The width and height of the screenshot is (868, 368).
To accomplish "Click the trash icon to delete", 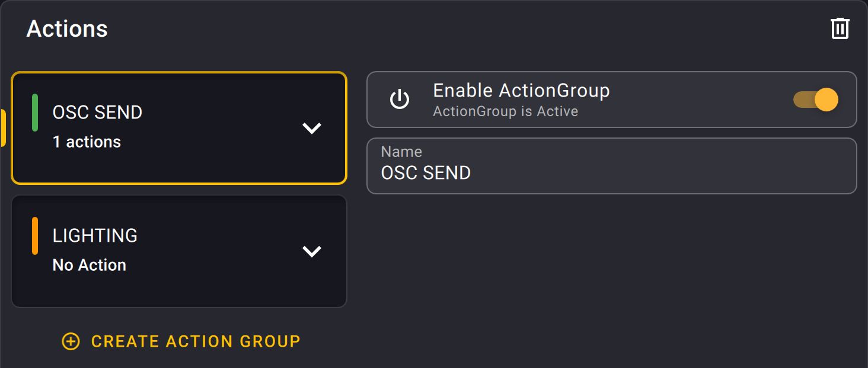I will pos(840,28).
